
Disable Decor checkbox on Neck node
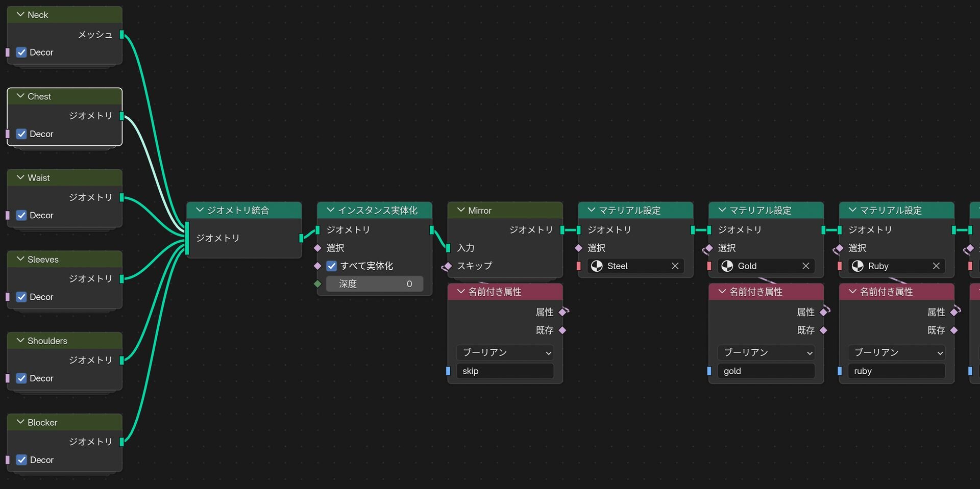click(21, 53)
